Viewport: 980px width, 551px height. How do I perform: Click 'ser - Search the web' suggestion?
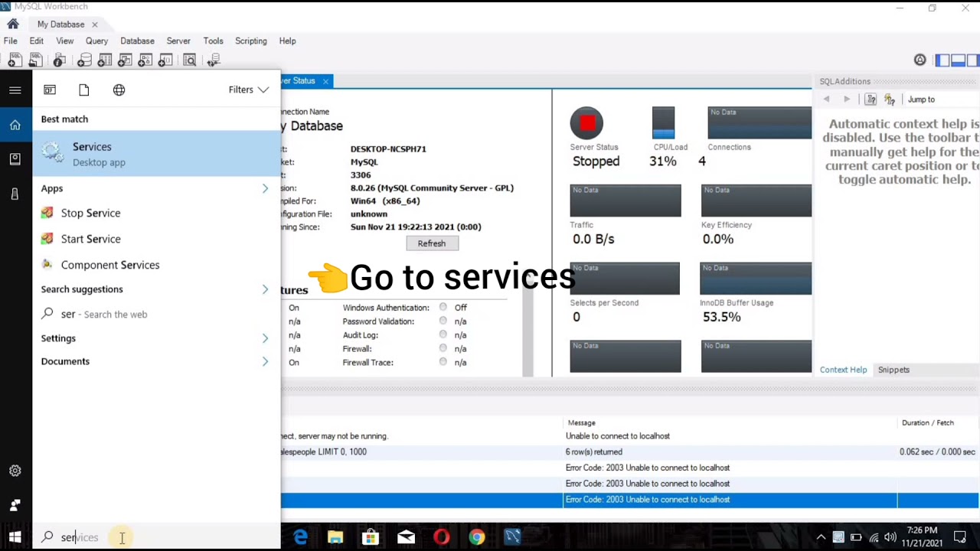click(x=157, y=314)
